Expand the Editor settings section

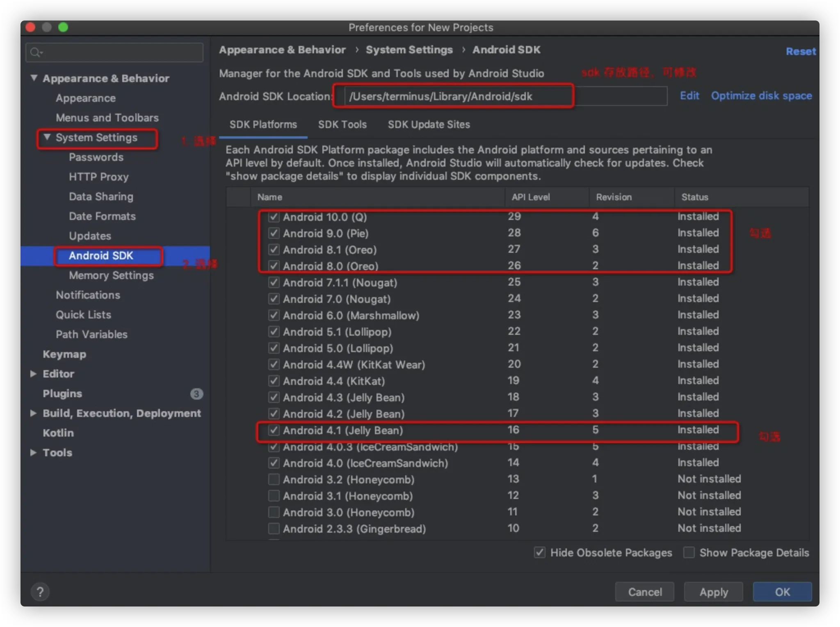point(34,374)
